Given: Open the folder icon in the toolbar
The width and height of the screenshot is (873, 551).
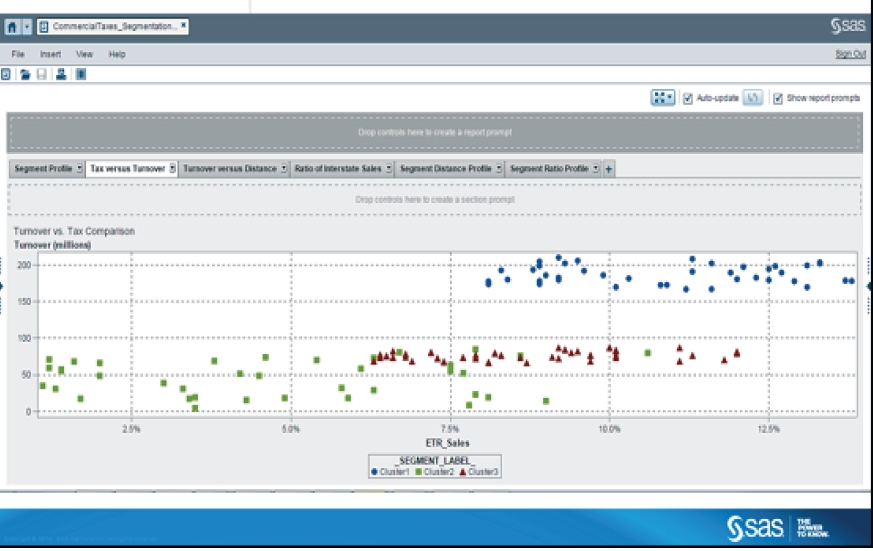Looking at the screenshot, I should (x=25, y=74).
